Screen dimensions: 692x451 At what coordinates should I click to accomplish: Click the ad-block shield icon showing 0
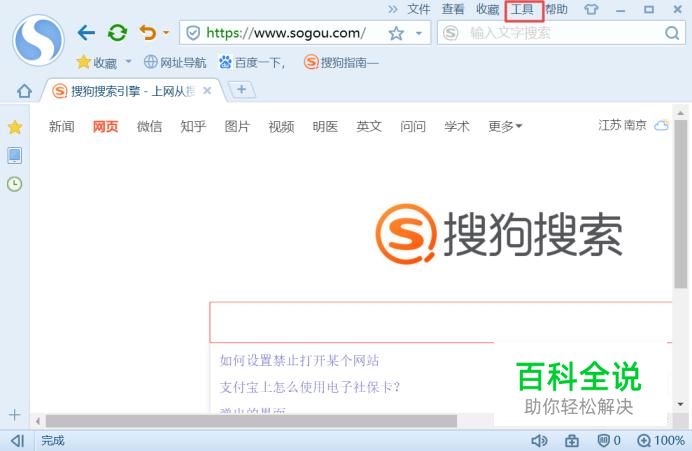tap(609, 440)
